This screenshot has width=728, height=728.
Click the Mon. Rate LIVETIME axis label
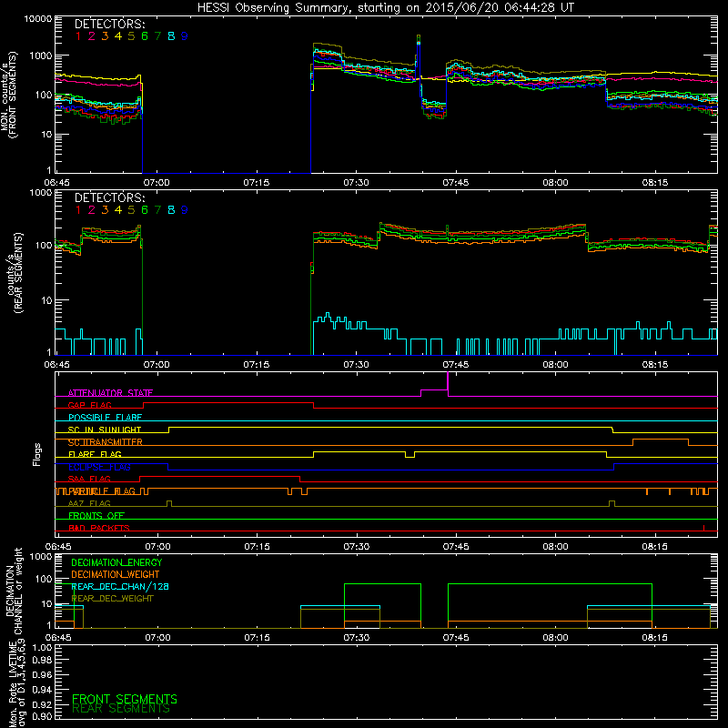tap(16, 682)
